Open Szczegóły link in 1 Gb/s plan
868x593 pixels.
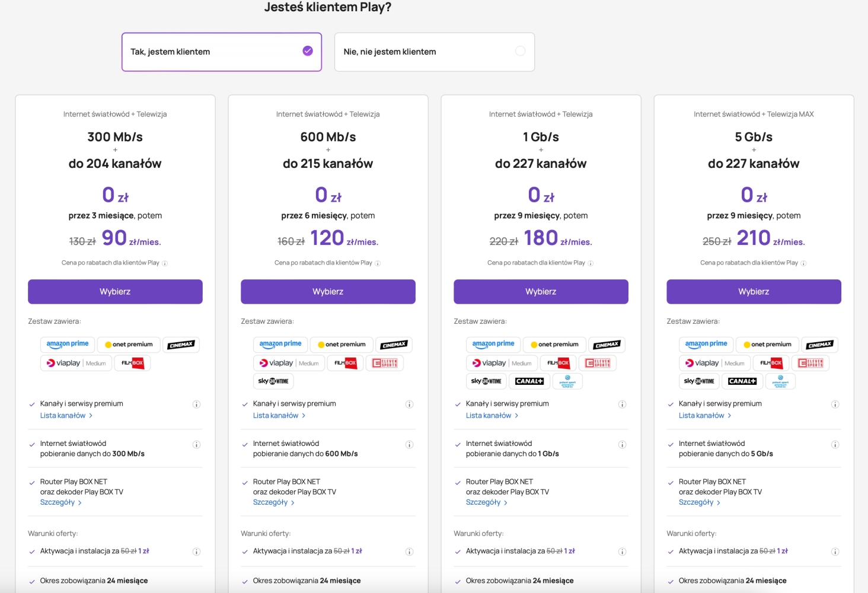(x=487, y=502)
